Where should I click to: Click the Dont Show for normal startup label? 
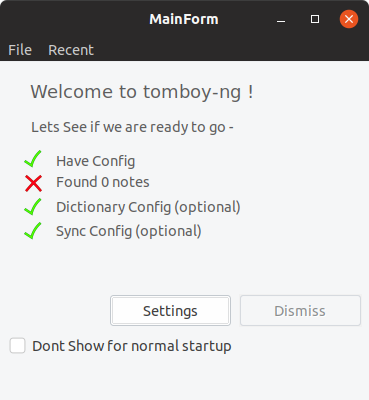(132, 346)
